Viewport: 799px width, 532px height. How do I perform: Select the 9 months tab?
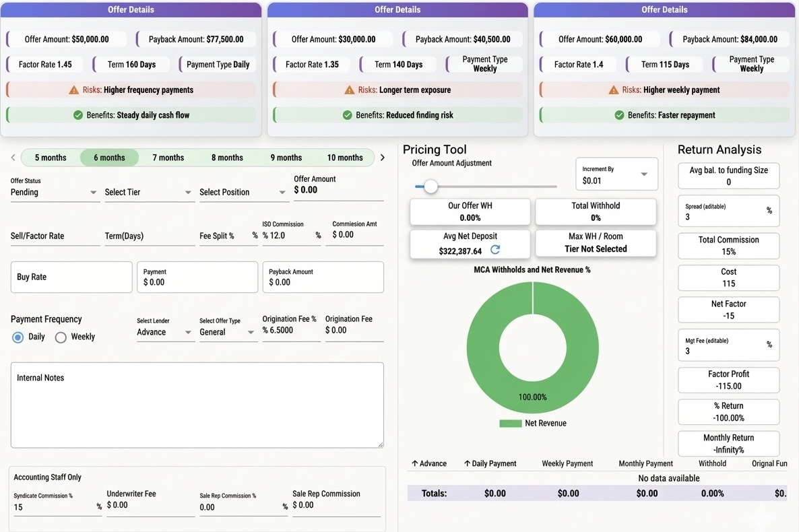(286, 158)
